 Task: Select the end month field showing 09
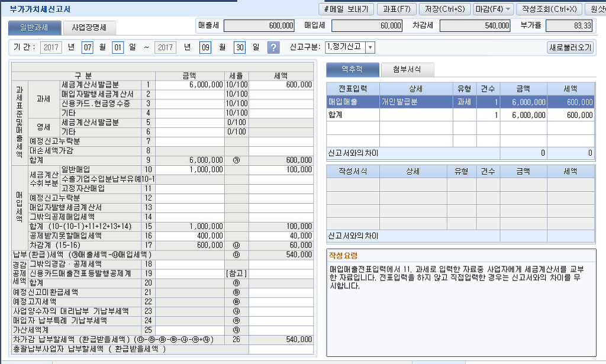point(205,48)
